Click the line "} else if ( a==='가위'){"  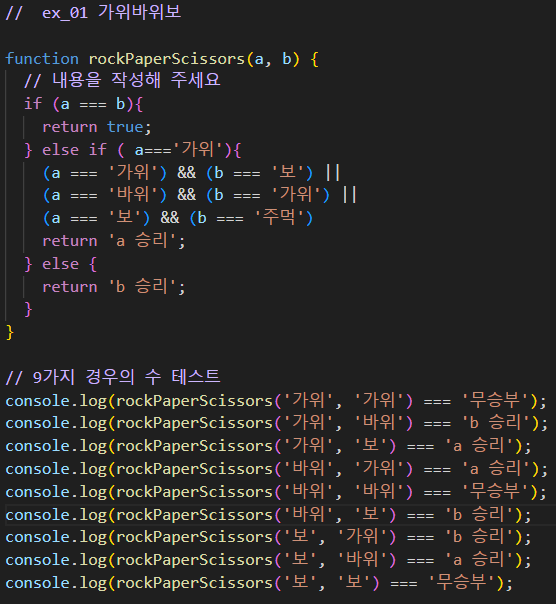(x=133, y=150)
